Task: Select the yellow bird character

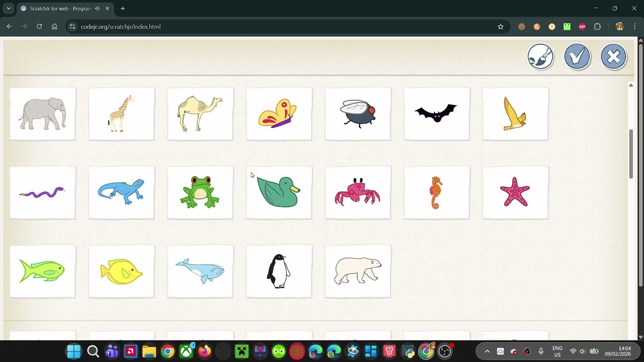Action: (515, 114)
